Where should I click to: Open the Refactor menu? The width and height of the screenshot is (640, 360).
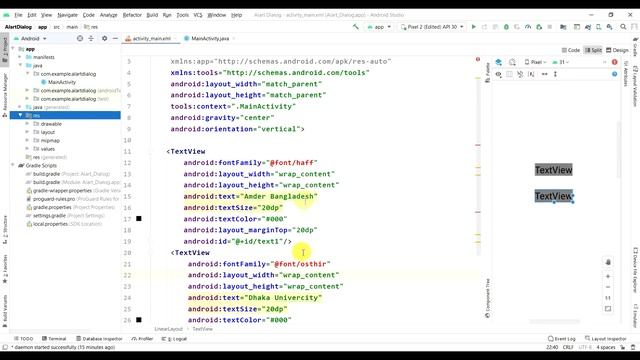[132, 15]
